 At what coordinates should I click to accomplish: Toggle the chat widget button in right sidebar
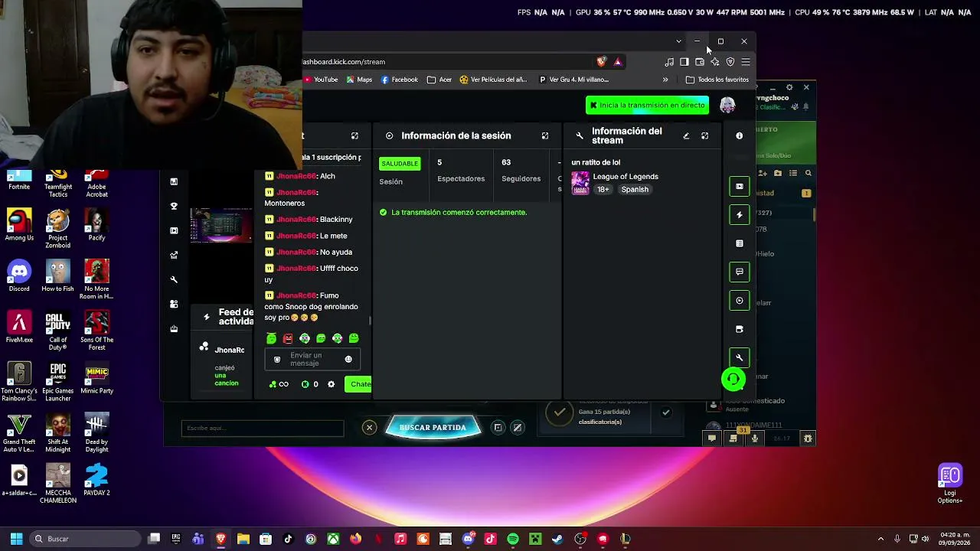pos(740,272)
